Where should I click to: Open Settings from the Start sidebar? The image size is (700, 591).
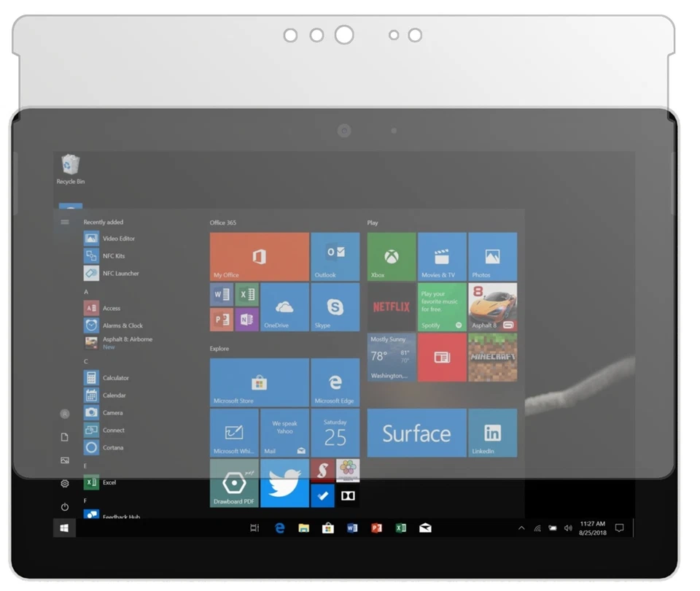64,483
